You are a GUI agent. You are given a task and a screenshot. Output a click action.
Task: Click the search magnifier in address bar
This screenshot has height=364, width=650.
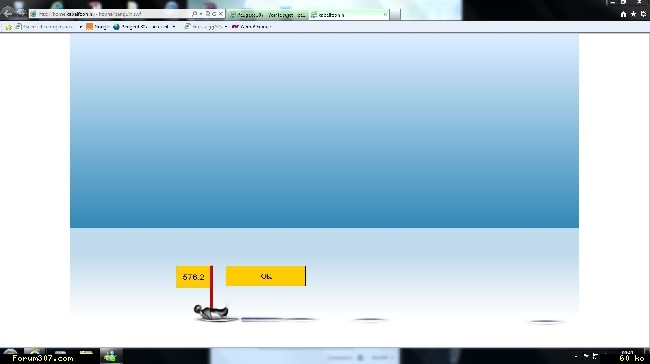point(194,14)
